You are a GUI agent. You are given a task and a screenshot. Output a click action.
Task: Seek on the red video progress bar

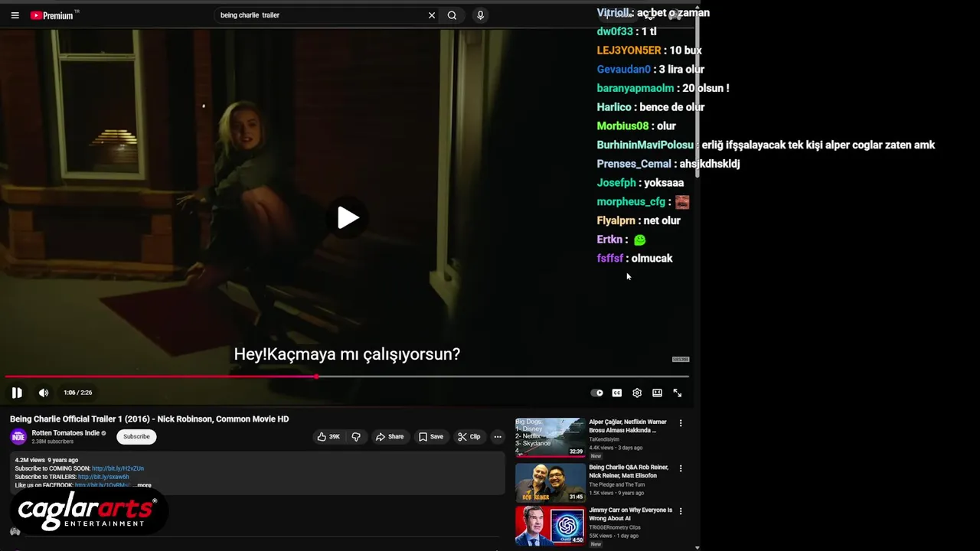click(x=346, y=377)
